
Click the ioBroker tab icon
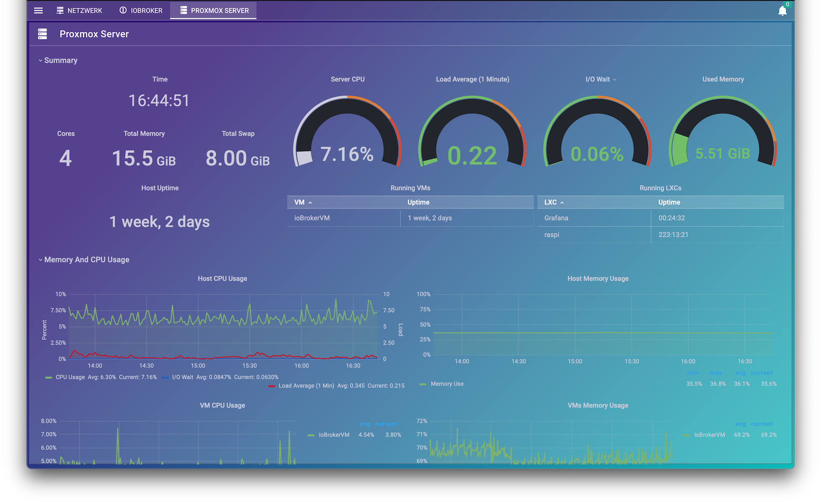coord(123,10)
